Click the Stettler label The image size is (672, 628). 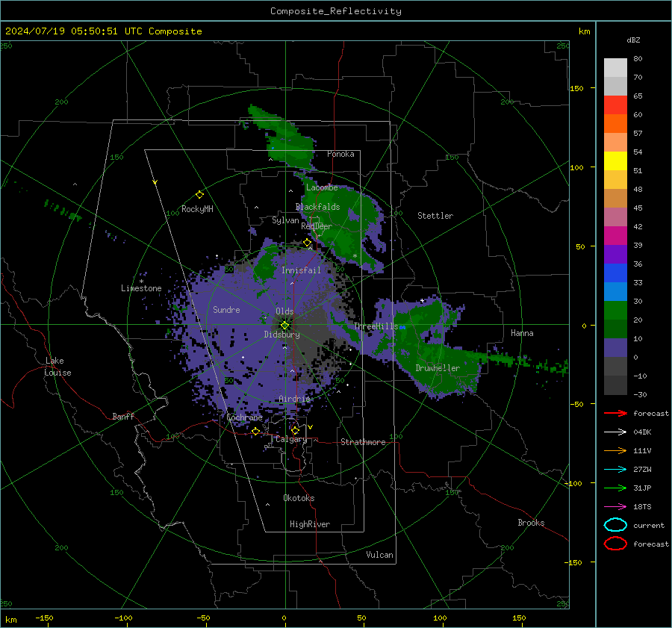click(435, 216)
